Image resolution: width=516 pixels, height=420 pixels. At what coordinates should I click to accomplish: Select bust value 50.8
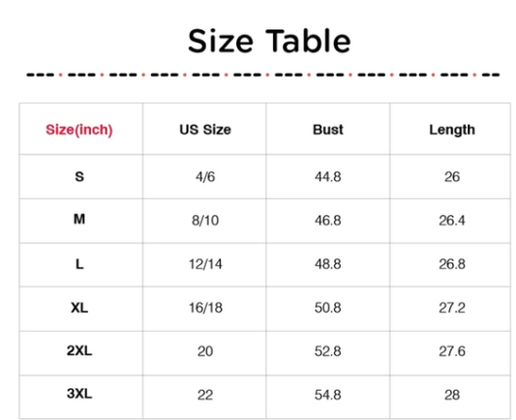coord(328,308)
